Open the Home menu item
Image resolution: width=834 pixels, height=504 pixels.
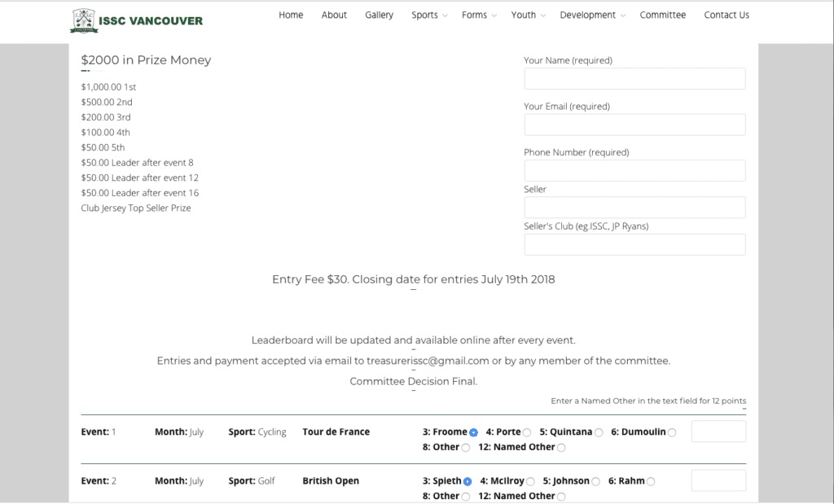291,15
